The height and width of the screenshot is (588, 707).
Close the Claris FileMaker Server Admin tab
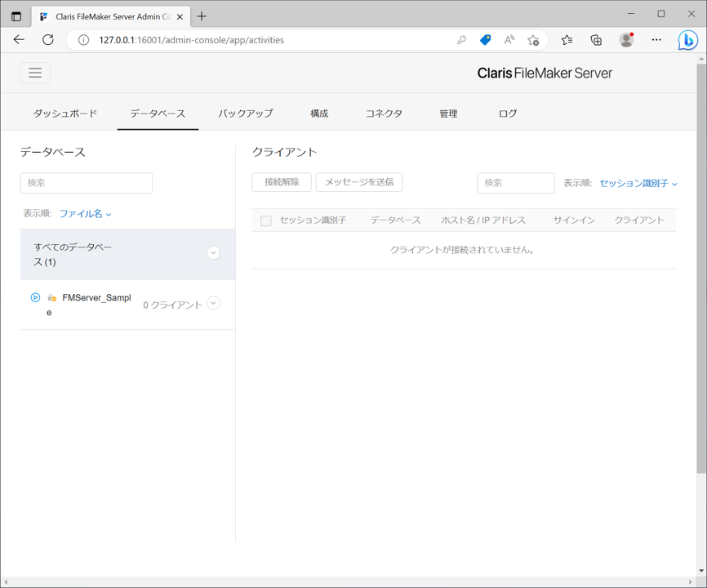point(180,16)
